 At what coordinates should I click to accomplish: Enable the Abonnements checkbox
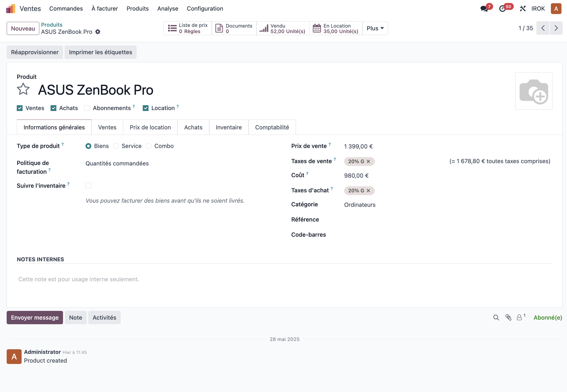click(x=87, y=108)
